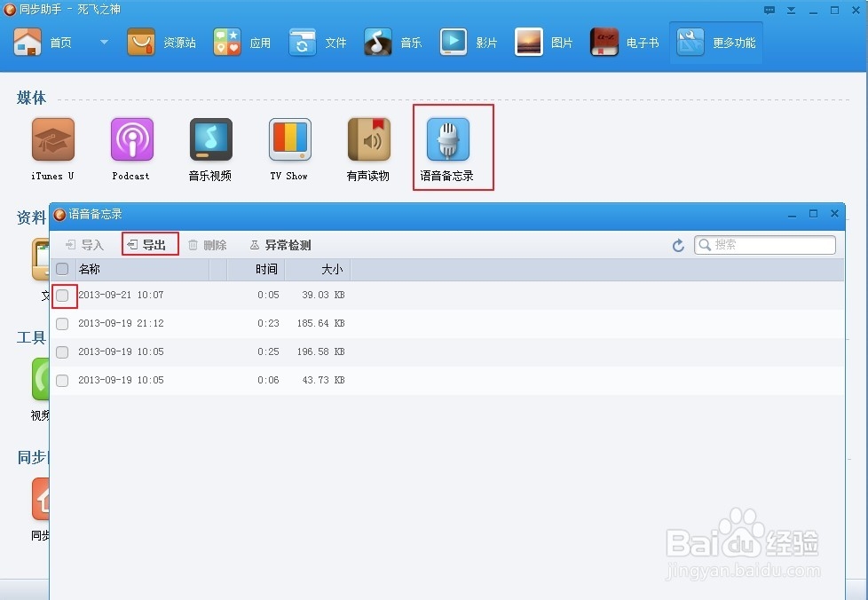Refresh the voice memo list
The image size is (868, 600).
click(x=678, y=245)
